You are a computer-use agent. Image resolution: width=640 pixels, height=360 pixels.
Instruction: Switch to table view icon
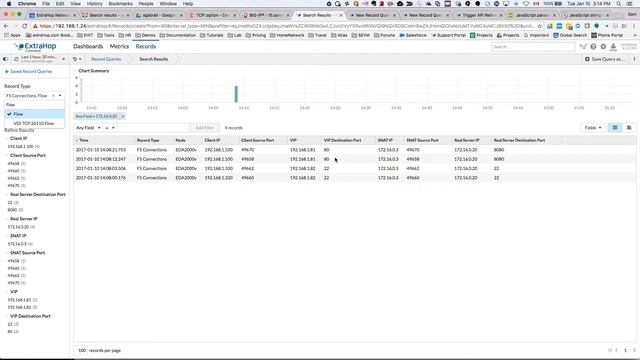point(615,128)
